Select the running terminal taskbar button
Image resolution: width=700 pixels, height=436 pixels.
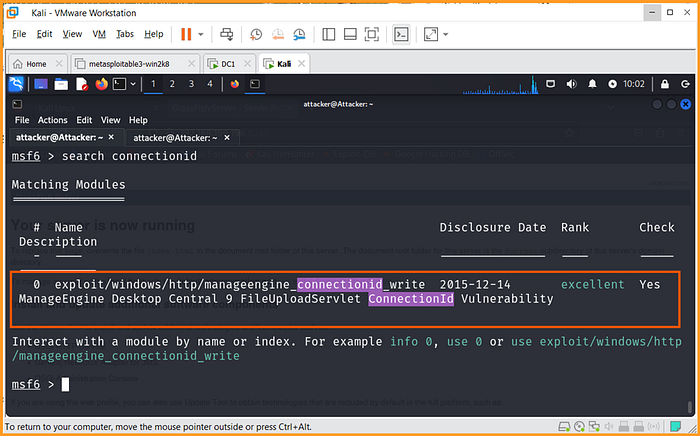point(255,84)
